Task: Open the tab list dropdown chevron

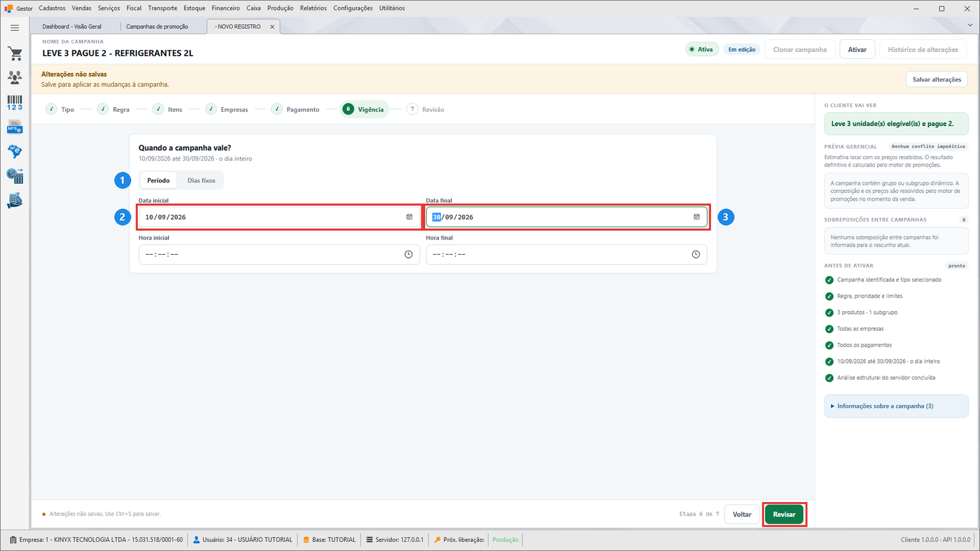Action: [970, 25]
